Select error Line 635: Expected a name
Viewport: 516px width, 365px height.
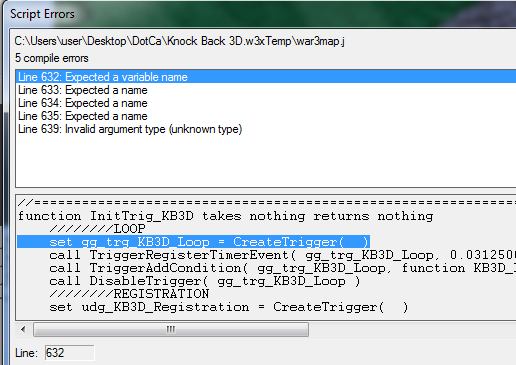point(83,116)
